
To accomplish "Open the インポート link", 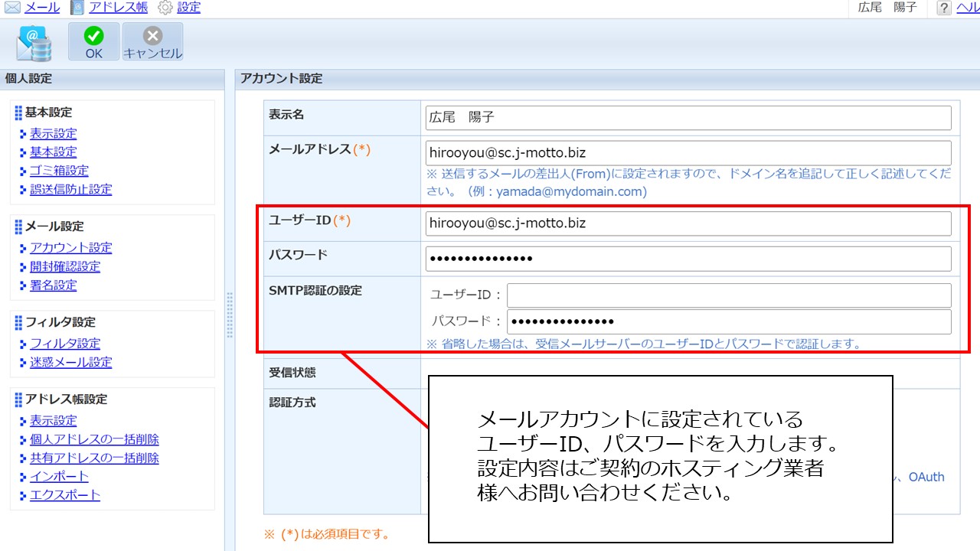I will tap(59, 476).
